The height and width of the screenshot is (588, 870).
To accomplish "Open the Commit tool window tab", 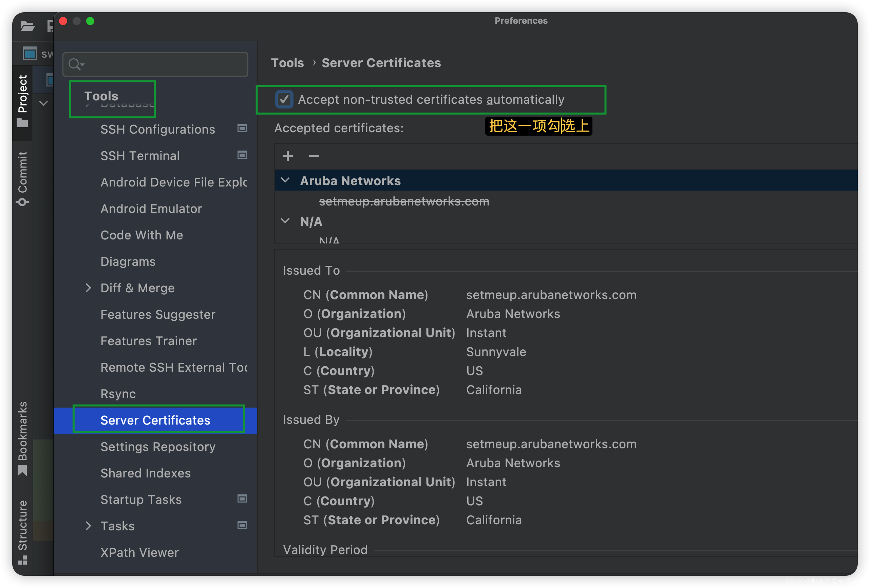I will click(22, 178).
